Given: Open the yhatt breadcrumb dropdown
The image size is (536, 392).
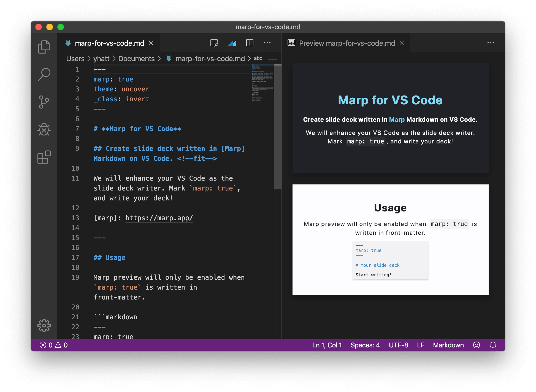Looking at the screenshot, I should pos(101,58).
